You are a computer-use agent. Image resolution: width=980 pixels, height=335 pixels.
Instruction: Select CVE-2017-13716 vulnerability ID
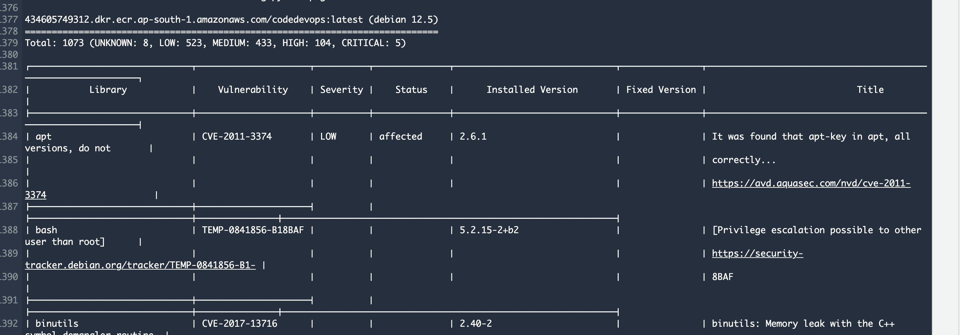[239, 324]
